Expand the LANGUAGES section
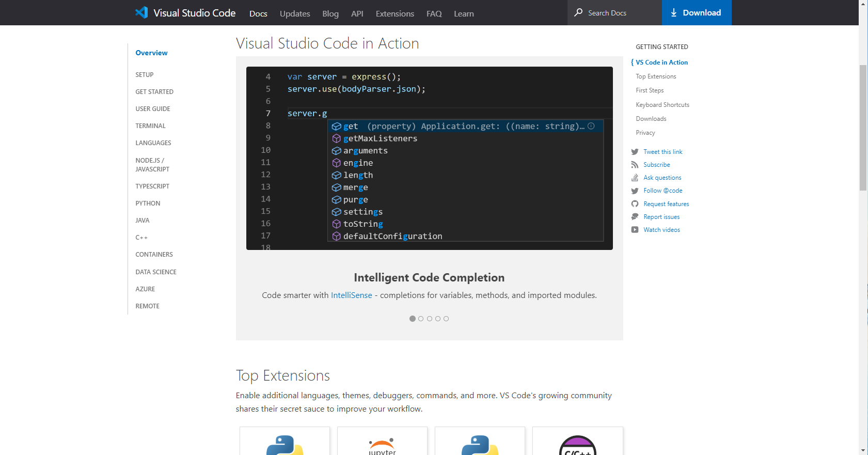Viewport: 868px width, 455px height. 153,143
